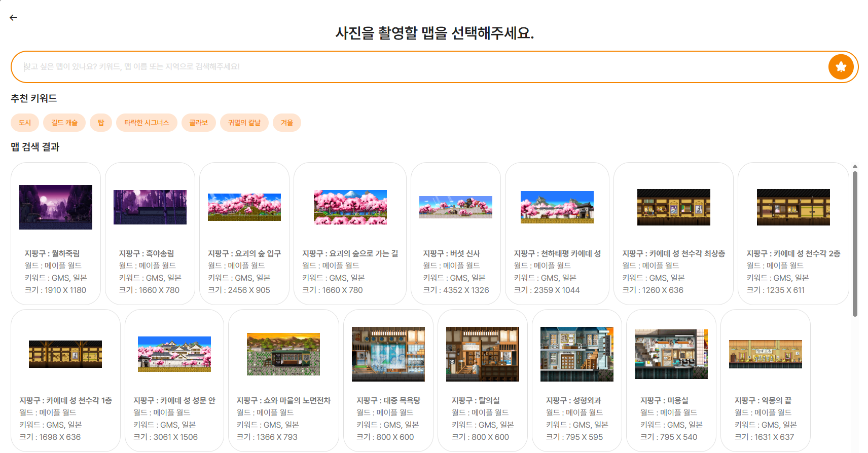Select the 길드 캐슬 keyword chip
This screenshot has width=868, height=453.
coord(64,123)
